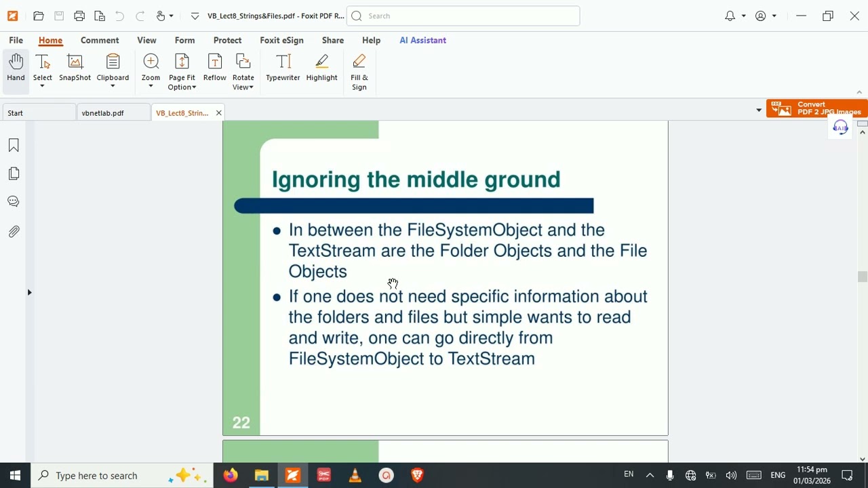Open Brave browser from the taskbar
Screen dimensions: 868x488
tap(417, 476)
